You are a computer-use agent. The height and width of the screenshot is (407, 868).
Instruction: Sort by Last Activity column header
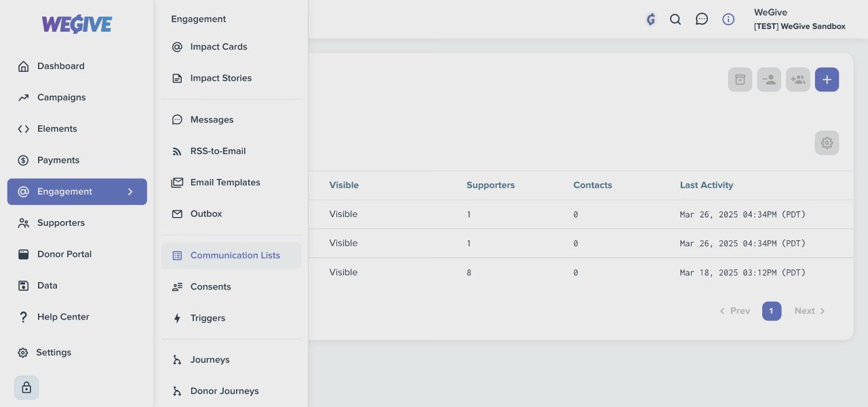coord(706,185)
